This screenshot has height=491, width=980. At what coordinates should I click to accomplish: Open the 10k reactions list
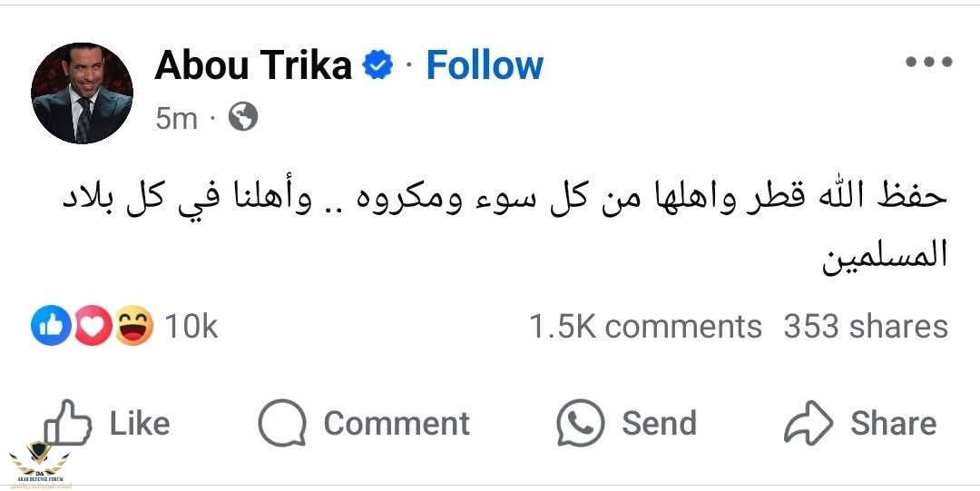[191, 327]
